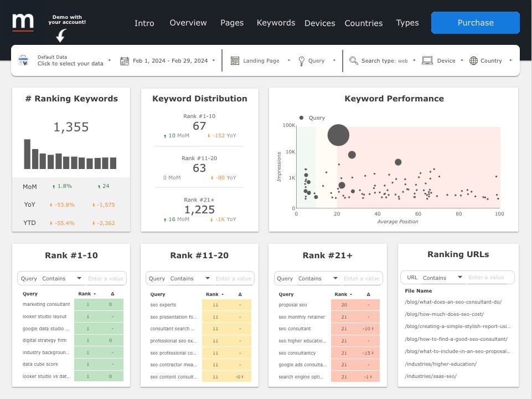Expand the Query filter dropdown arrow
This screenshot has width=532, height=399.
click(x=334, y=60)
